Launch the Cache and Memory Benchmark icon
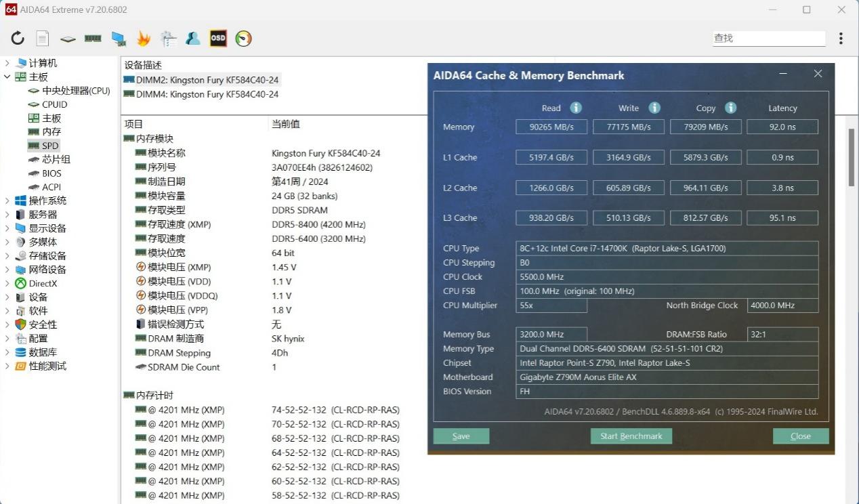This screenshot has width=859, height=504. [93, 39]
